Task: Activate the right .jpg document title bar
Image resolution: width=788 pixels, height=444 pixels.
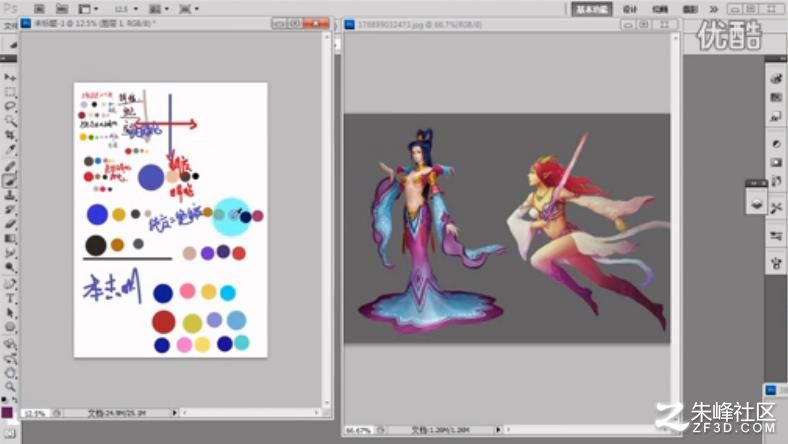Action: tap(512, 24)
